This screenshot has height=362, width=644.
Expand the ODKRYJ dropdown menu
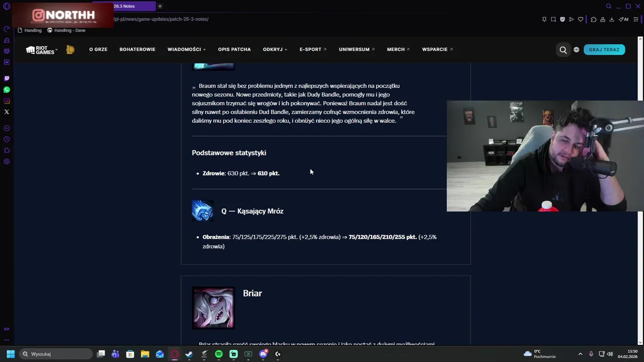click(x=275, y=49)
